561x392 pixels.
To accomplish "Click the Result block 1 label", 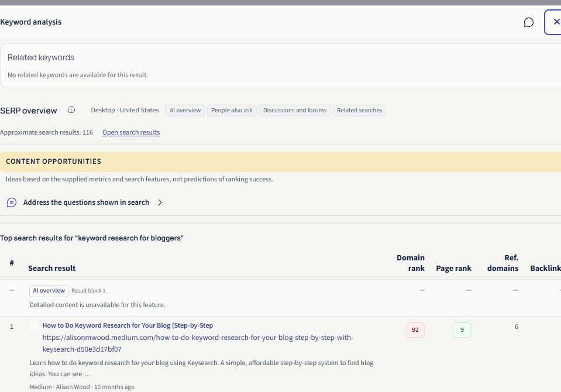I will pyautogui.click(x=88, y=291).
